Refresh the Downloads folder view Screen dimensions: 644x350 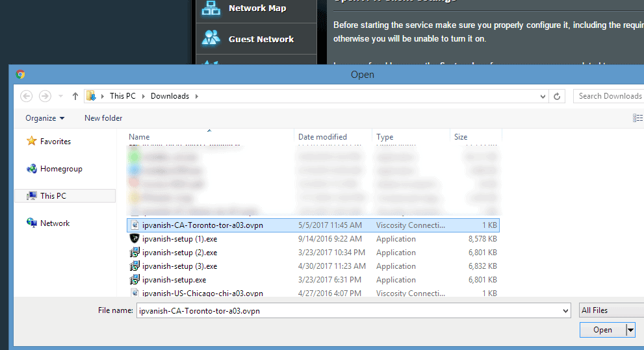(557, 96)
